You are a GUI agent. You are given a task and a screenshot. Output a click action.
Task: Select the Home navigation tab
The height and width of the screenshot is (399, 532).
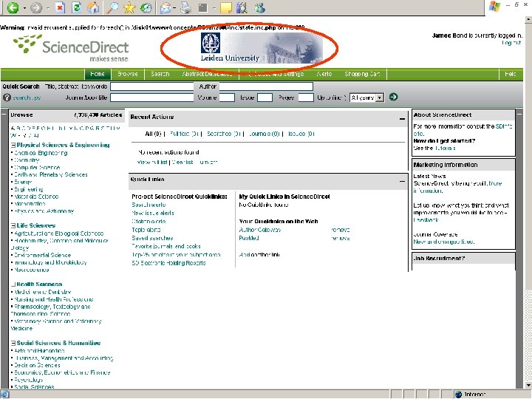coord(98,74)
